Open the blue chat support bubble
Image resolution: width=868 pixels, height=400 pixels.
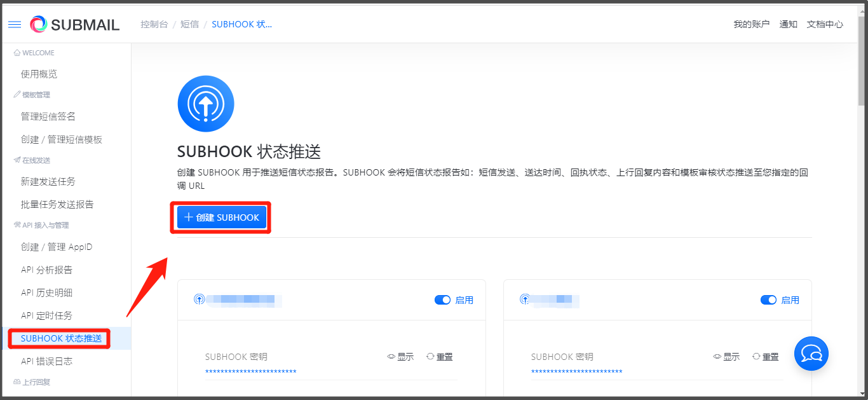pos(811,353)
